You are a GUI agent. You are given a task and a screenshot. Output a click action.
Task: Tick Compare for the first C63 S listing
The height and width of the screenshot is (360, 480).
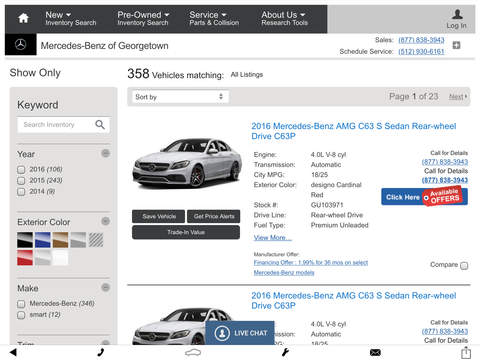[x=464, y=265]
